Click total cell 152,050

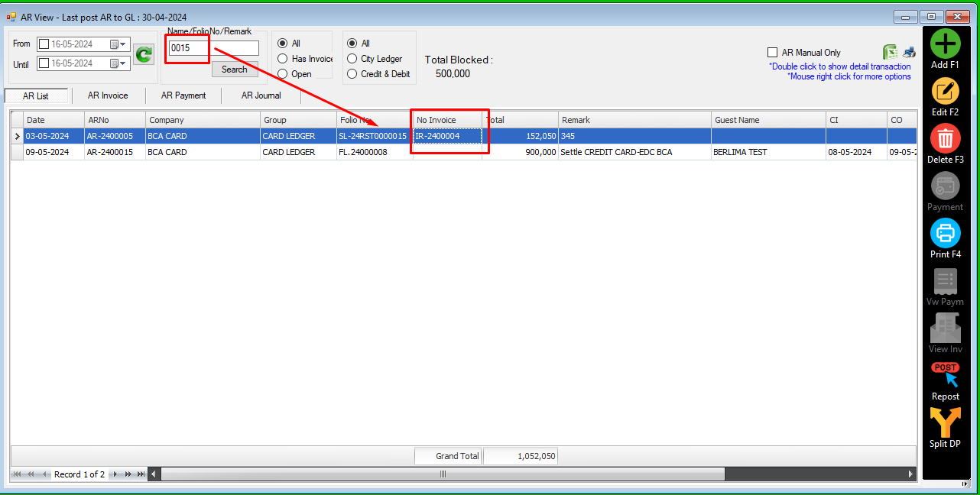[520, 136]
